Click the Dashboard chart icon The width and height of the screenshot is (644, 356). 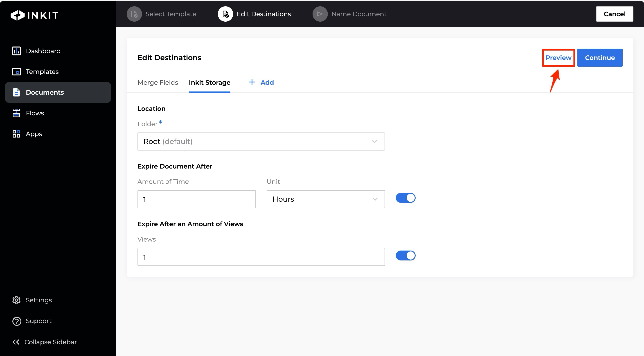point(16,51)
